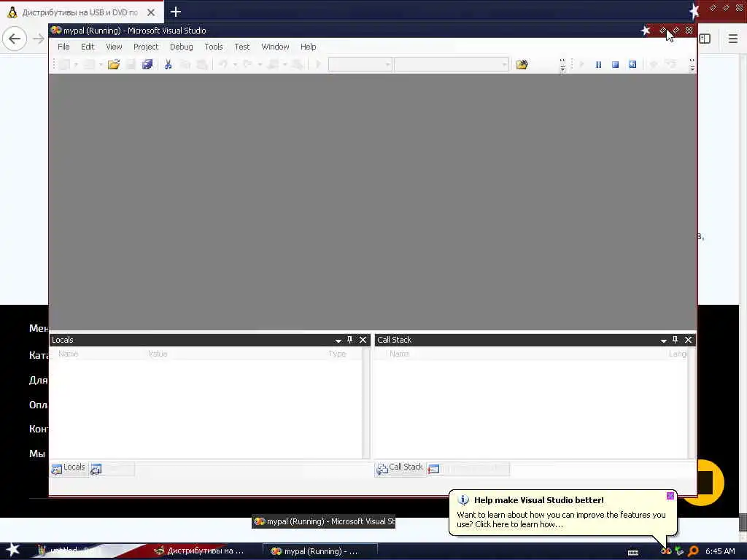Click the Type column header in Locals
The image size is (747, 560).
(x=337, y=354)
